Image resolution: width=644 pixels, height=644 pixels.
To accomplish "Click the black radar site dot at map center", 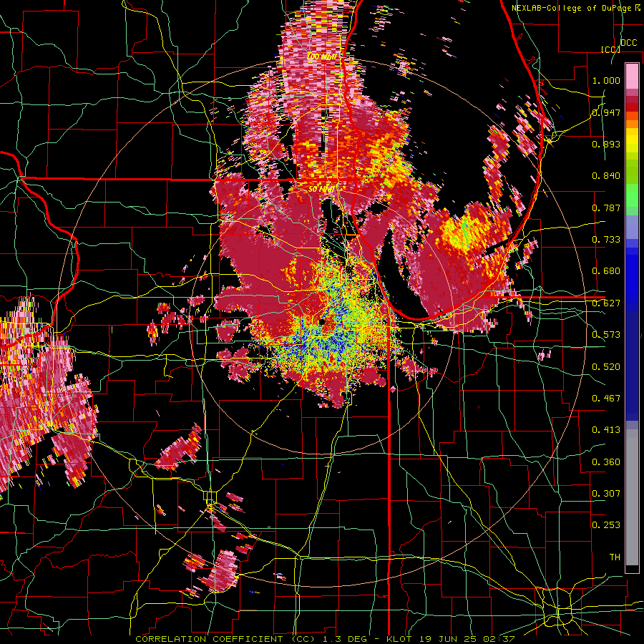I will [321, 323].
